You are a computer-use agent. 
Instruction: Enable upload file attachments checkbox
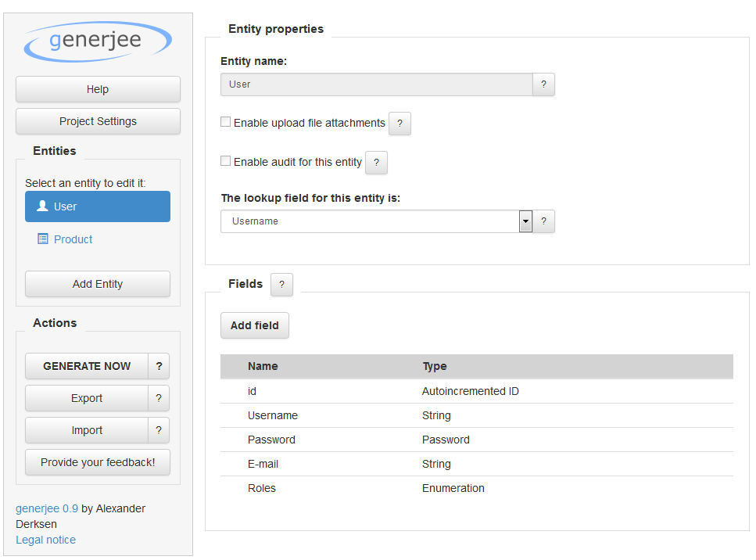226,122
